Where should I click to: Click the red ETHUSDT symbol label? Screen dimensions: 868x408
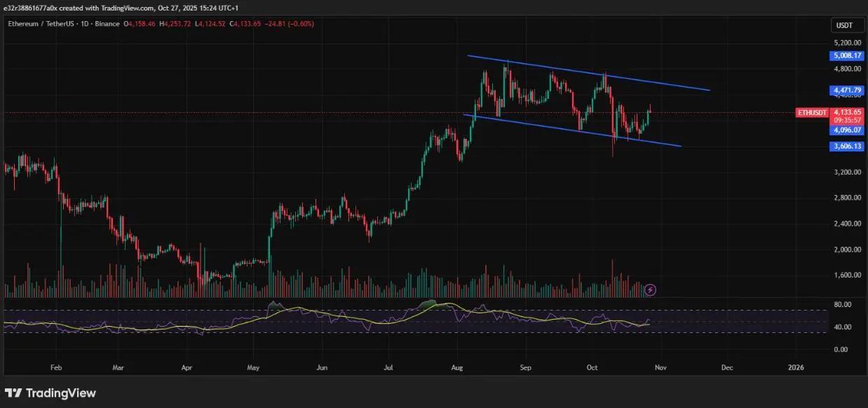[x=811, y=112]
